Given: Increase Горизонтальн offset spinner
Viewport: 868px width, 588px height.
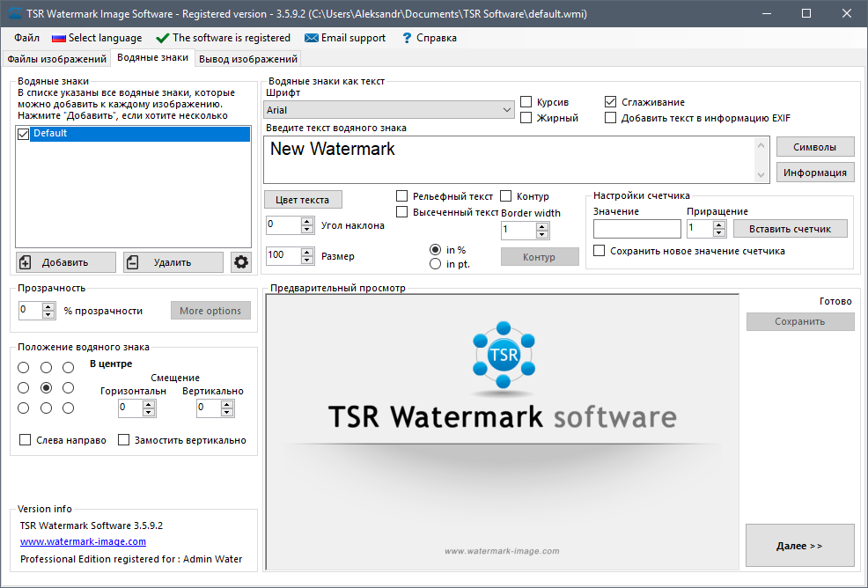Looking at the screenshot, I should 149,405.
